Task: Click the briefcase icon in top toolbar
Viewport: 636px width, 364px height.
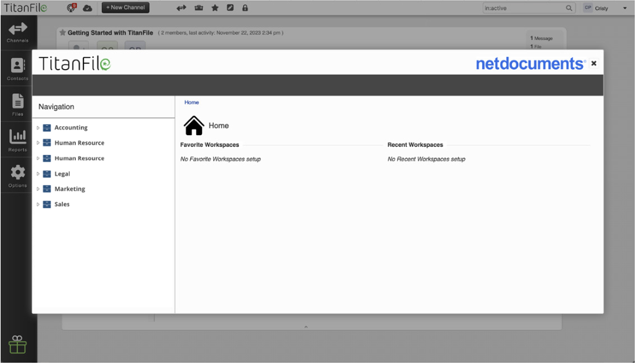Action: [199, 7]
